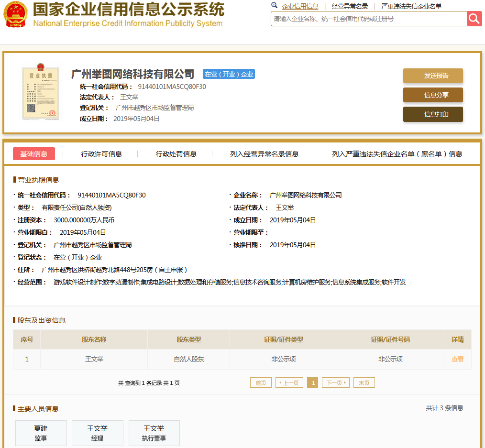Click the national emblem logo
Image resolution: width=485 pixels, height=448 pixels.
(x=15, y=15)
